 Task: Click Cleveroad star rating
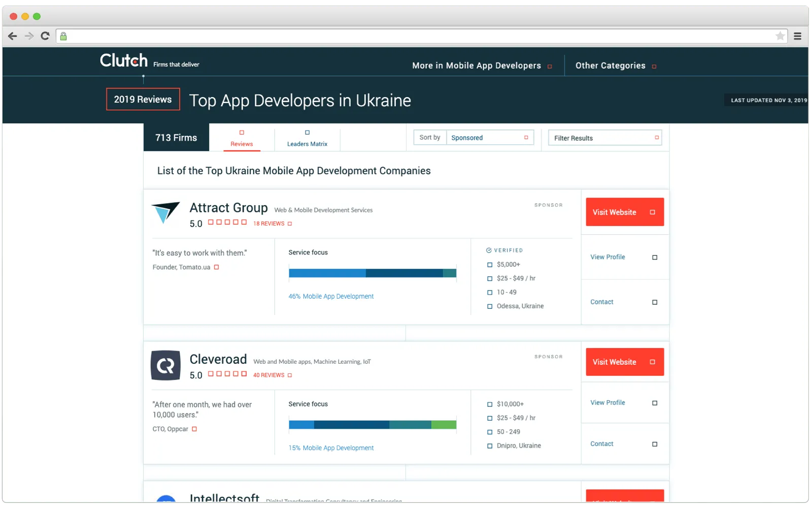click(x=227, y=374)
